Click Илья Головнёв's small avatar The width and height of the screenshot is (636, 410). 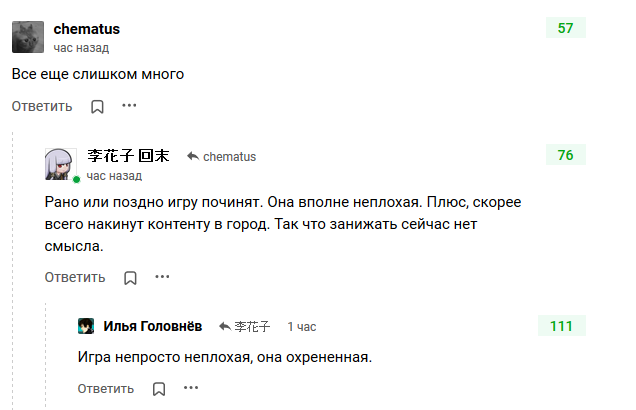(86, 327)
